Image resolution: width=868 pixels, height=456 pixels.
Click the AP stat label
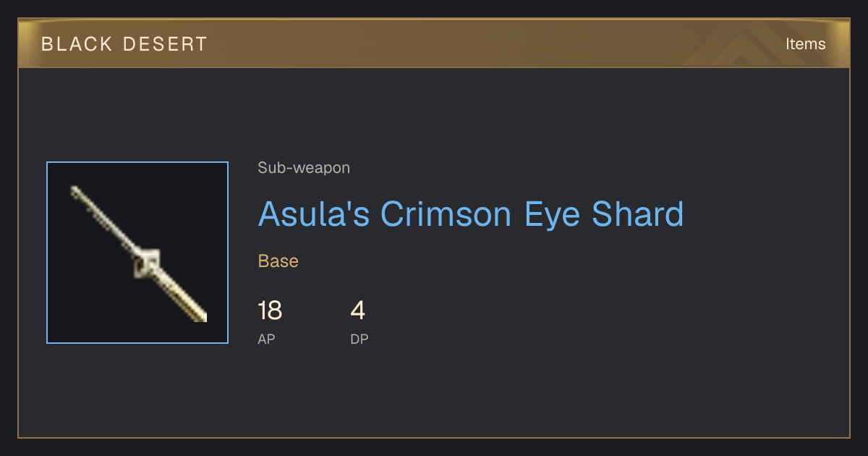266,339
